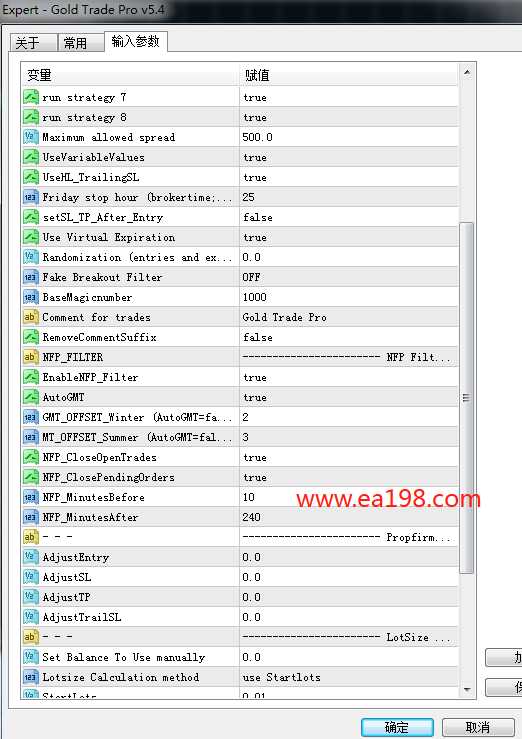
Task: Click the icon beside UseVariableValues
Action: [x=31, y=157]
